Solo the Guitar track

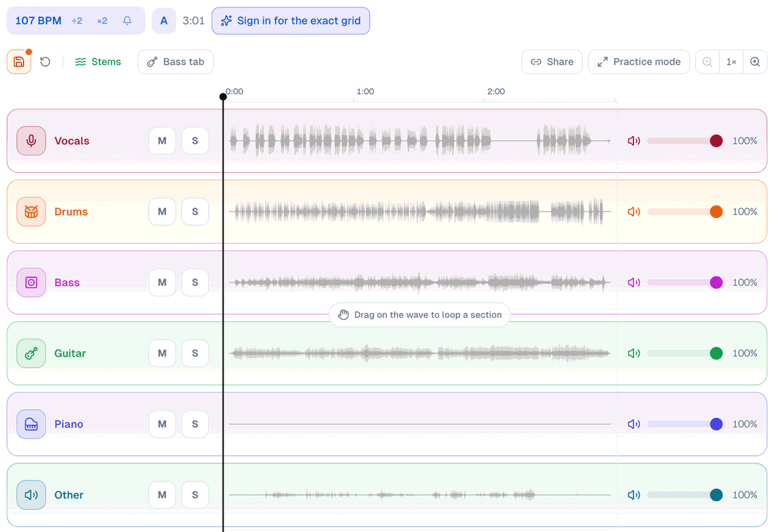coord(195,353)
